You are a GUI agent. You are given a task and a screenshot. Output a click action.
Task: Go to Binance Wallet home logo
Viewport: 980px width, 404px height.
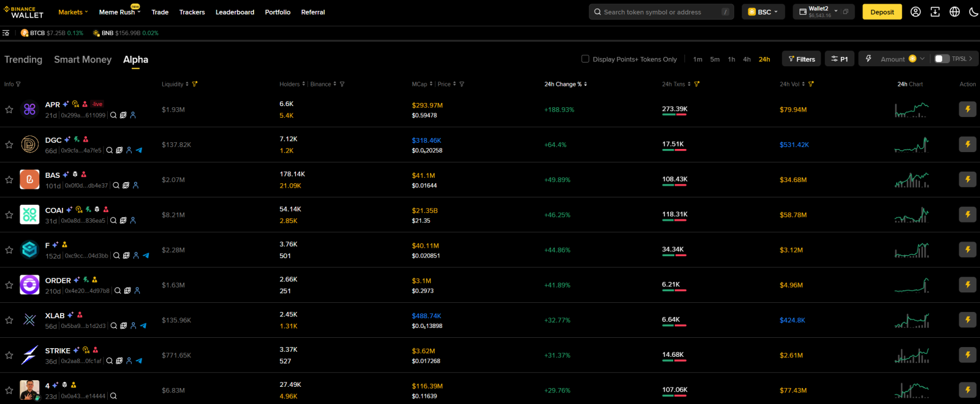click(23, 12)
